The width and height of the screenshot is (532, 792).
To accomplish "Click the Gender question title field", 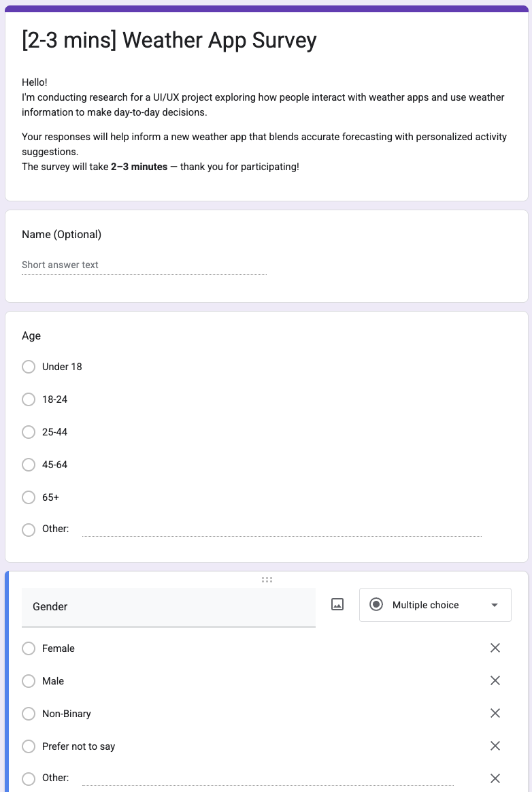I will 168,606.
